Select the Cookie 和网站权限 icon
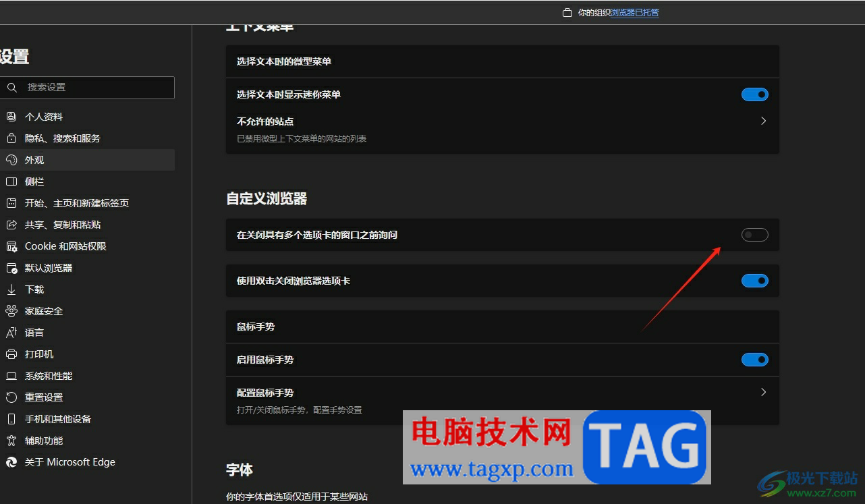Viewport: 865px width, 504px height. coord(11,246)
